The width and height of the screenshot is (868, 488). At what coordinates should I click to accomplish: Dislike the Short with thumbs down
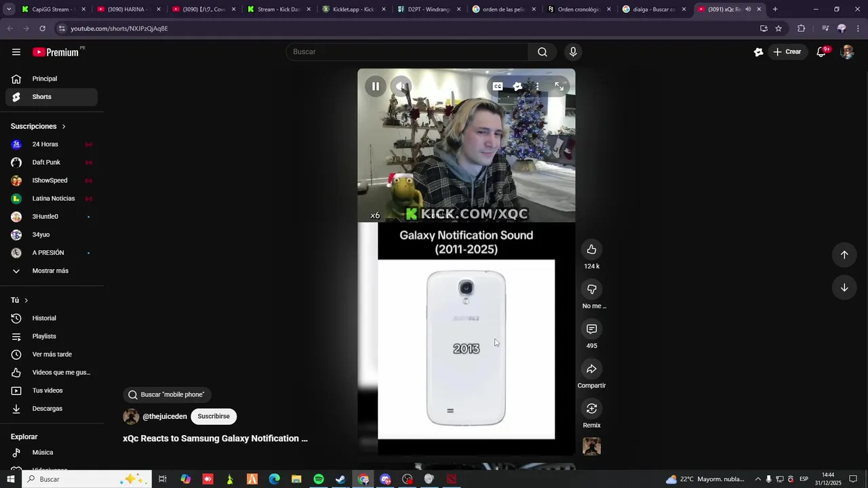pos(591,289)
